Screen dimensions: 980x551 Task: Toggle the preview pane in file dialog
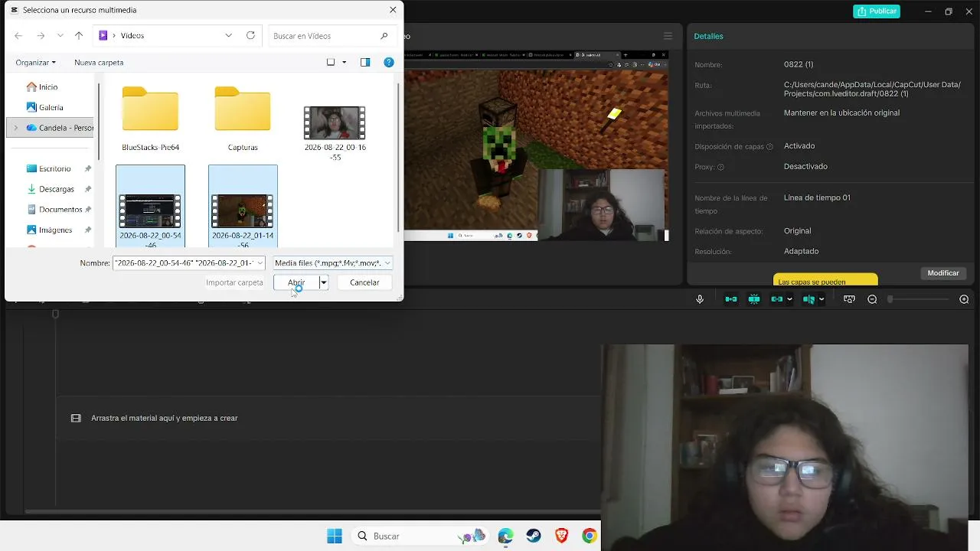[365, 62]
